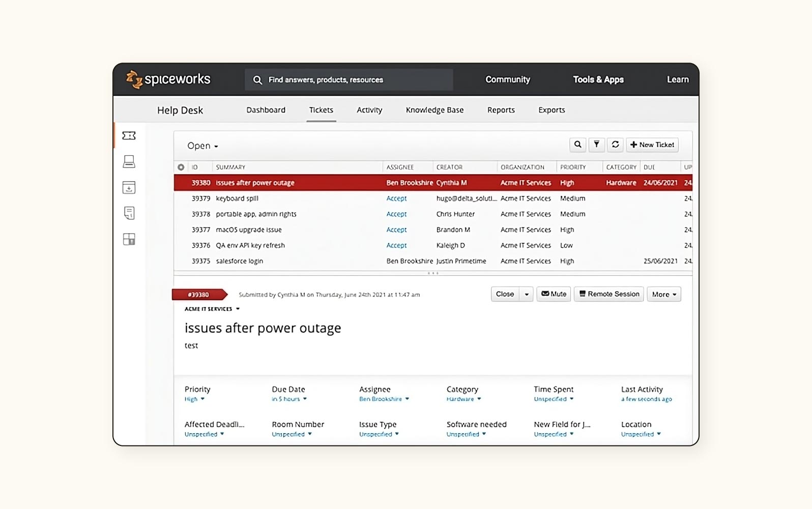Screen dimensions: 812x509
Task: Set the Issue Type dropdown
Action: tap(379, 434)
